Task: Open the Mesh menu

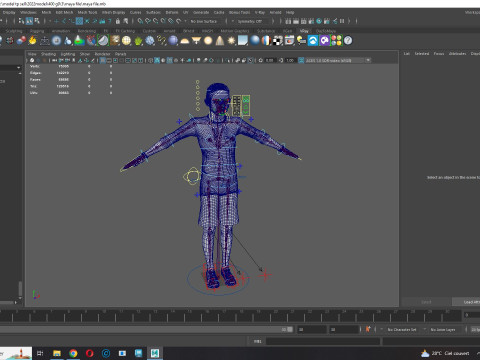Action: pos(46,12)
